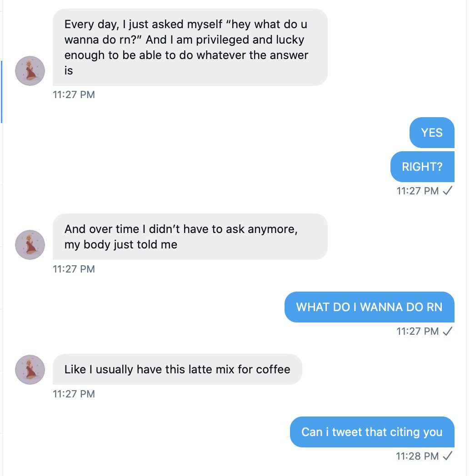Click the timestamp beneath the latte mix message
Image resolution: width=470 pixels, height=476 pixels.
pos(74,394)
